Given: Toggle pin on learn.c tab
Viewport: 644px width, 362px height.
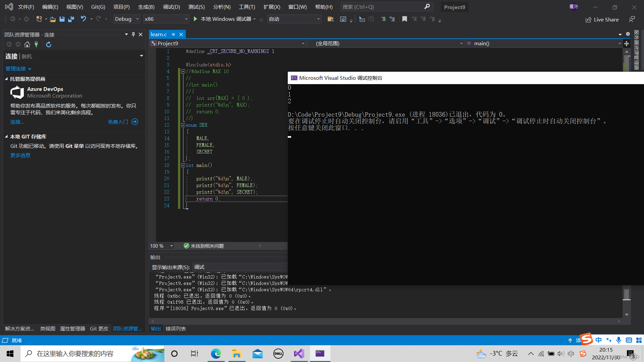Looking at the screenshot, I should click(173, 35).
